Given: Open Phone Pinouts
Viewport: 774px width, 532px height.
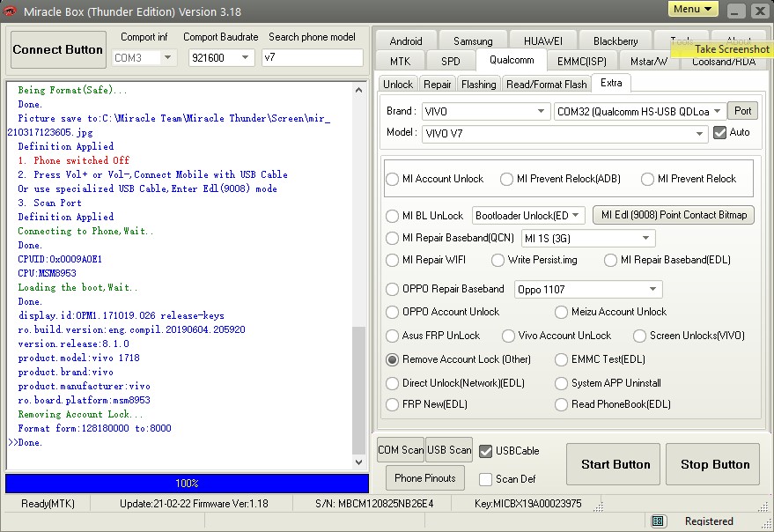Looking at the screenshot, I should 425,477.
